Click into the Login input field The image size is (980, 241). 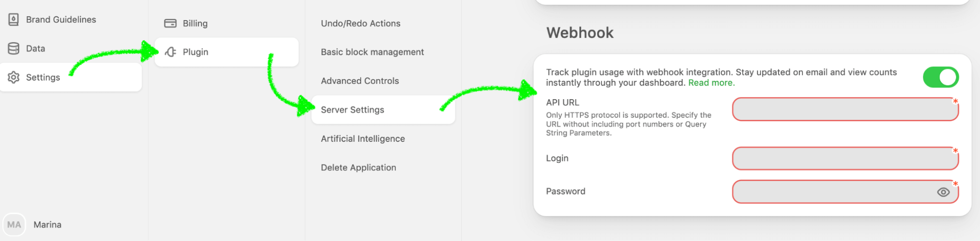(844, 159)
